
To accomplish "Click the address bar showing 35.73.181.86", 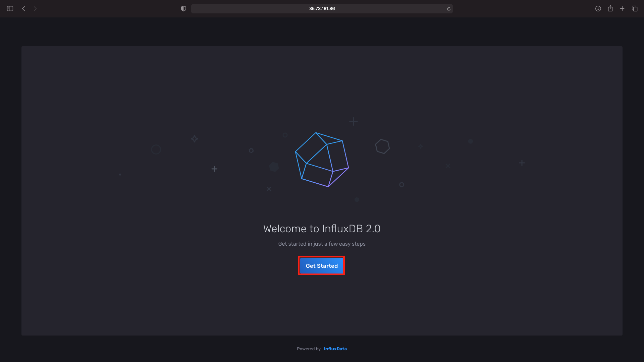I will click(x=322, y=9).
